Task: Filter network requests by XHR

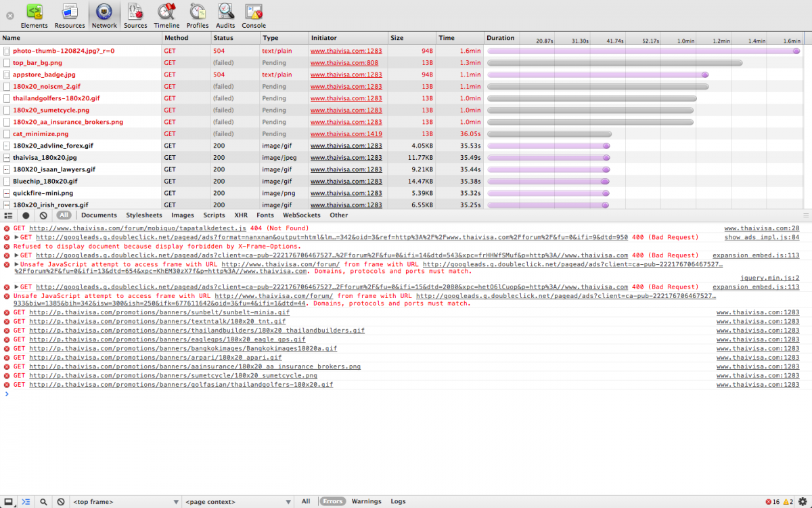Action: tap(241, 215)
